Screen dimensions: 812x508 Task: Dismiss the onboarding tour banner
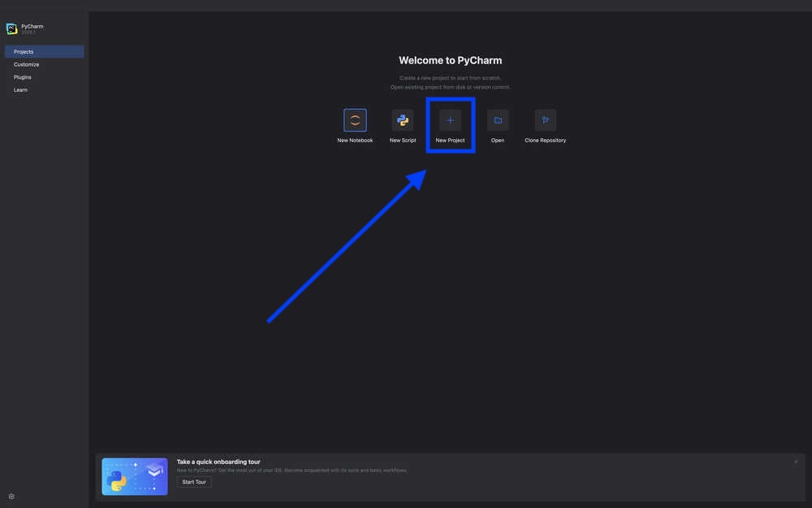[x=796, y=462]
